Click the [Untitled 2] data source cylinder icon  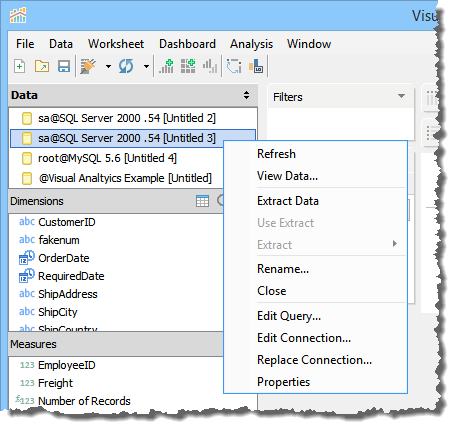[27, 118]
